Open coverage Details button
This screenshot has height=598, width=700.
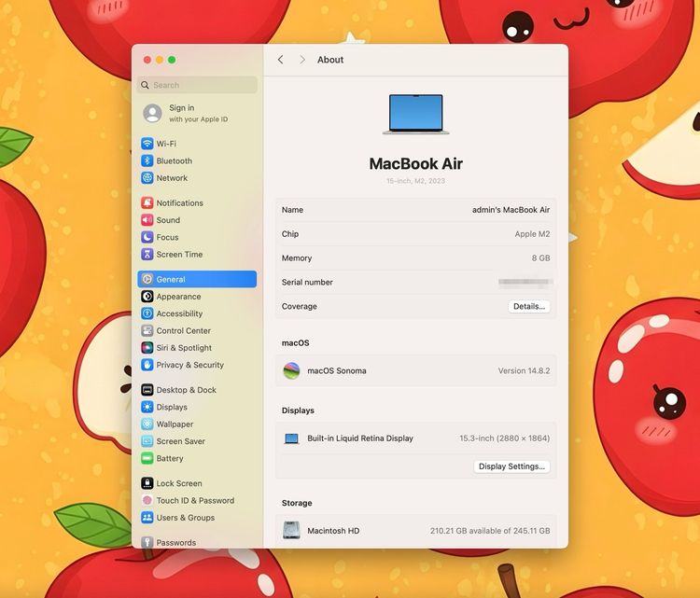click(529, 306)
